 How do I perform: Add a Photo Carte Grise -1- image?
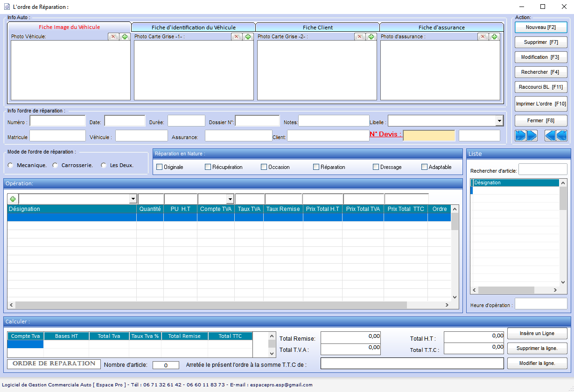[248, 37]
